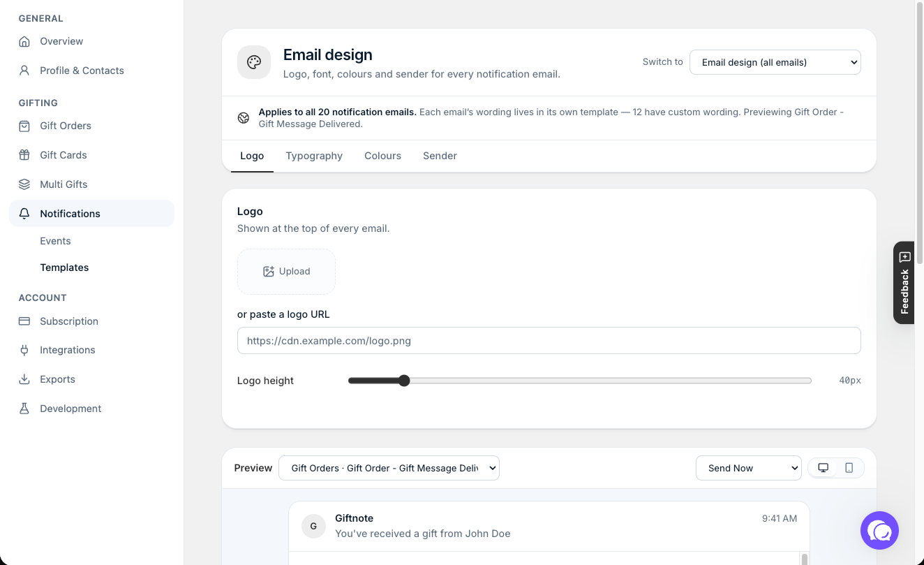Click the page vertical scrollbar
The image size is (924, 565).
coord(919,133)
